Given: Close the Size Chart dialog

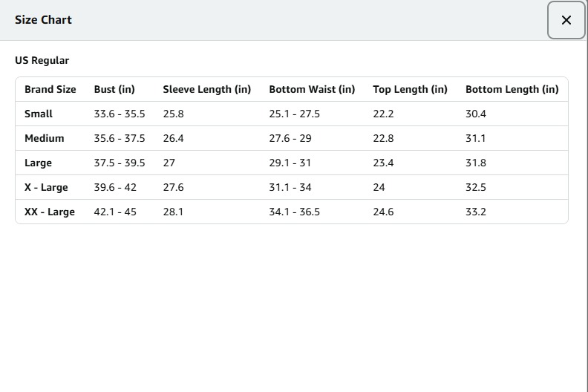Looking at the screenshot, I should (566, 20).
